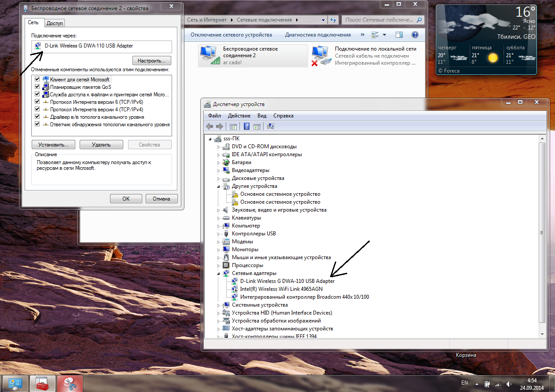Image resolution: width=555 pixels, height=392 pixels.
Task: Click the Back arrow in Device Manager toolbar
Action: click(x=210, y=127)
